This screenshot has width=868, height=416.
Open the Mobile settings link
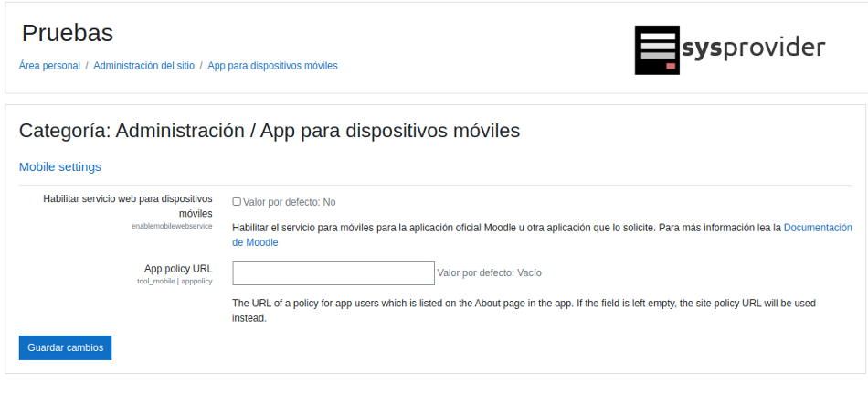60,167
